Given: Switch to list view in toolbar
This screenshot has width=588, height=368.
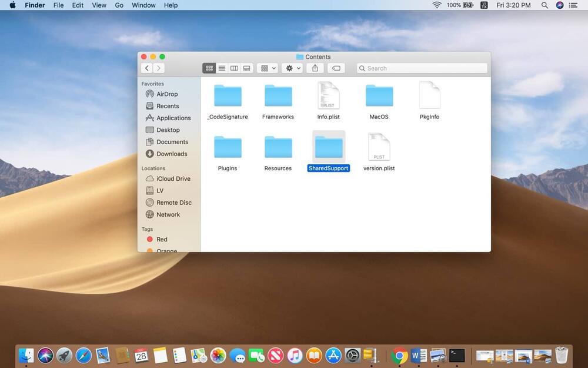Looking at the screenshot, I should click(x=222, y=68).
